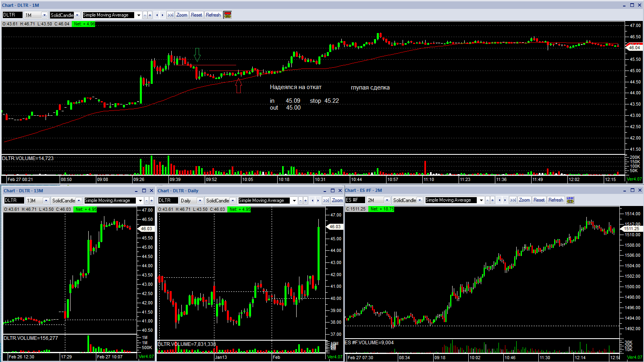Click Reset button in ES #F chart
This screenshot has height=362, width=644.
point(539,200)
